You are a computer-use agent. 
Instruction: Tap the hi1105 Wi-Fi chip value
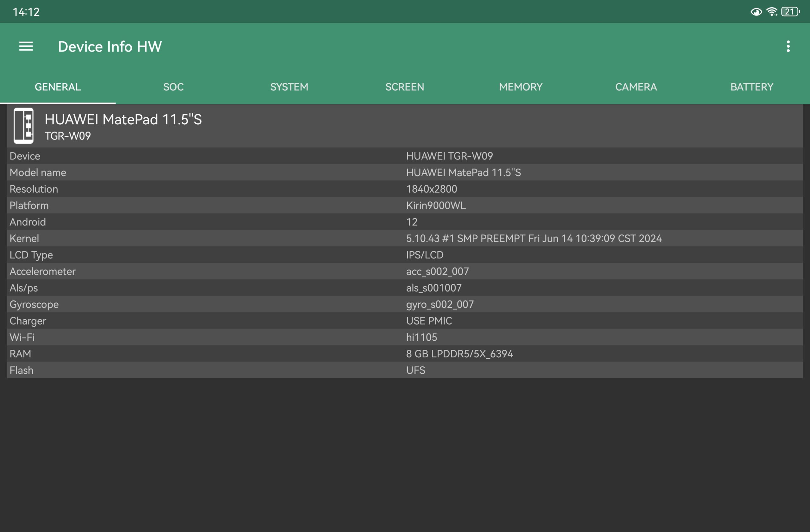click(421, 337)
